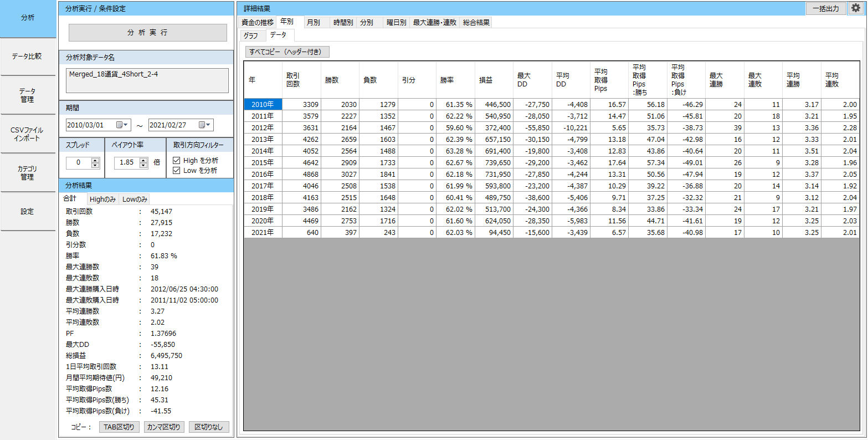Open start date calendar picker
The height and width of the screenshot is (440, 868).
[122, 125]
